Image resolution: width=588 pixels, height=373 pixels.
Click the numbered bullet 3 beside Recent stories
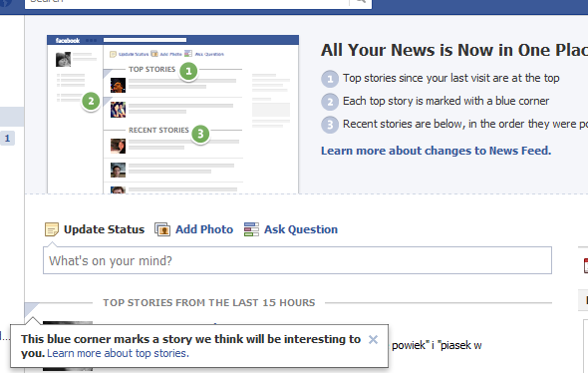330,125
